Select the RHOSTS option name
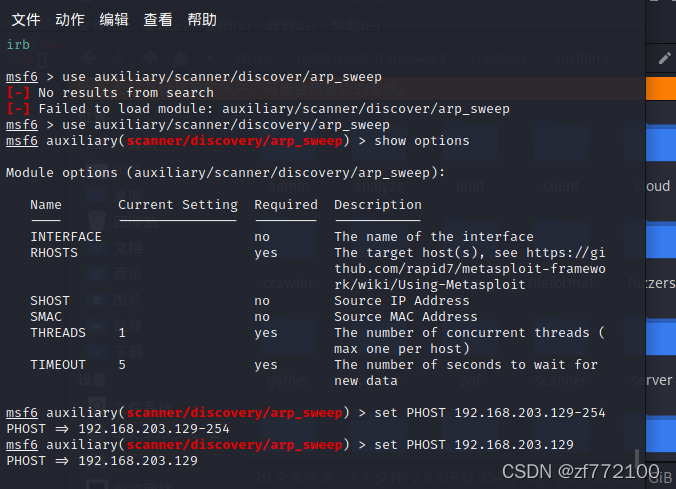Viewport: 676px width, 489px height. (54, 253)
